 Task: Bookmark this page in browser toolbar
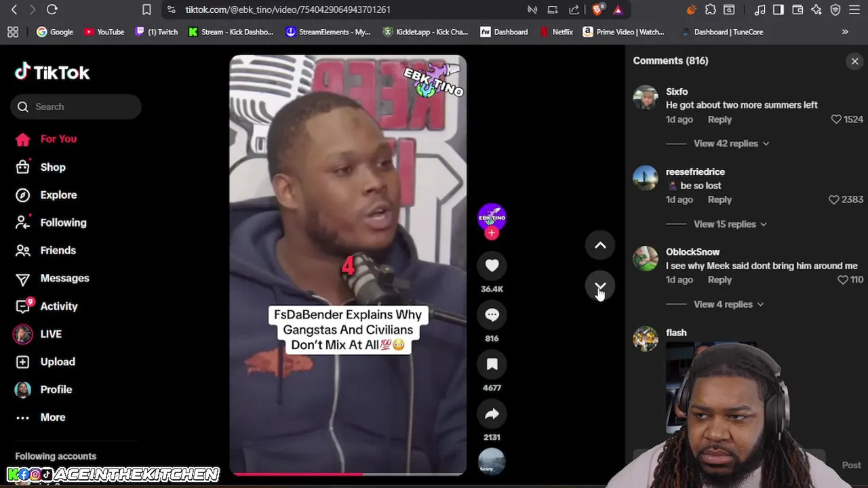pos(146,9)
